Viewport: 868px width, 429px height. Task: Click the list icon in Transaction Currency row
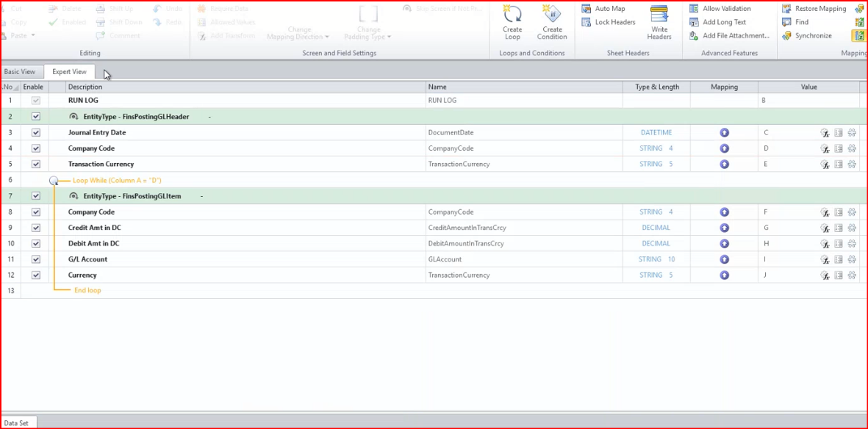[x=838, y=165]
